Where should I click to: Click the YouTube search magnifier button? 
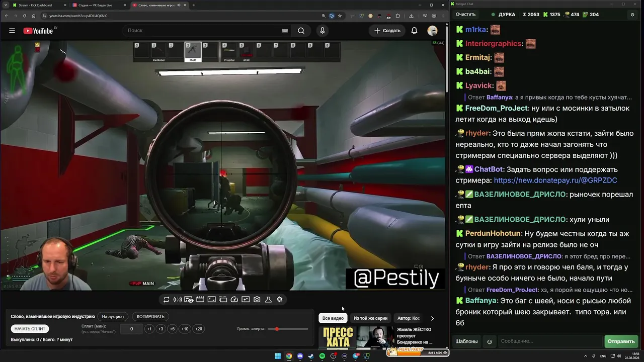301,31
